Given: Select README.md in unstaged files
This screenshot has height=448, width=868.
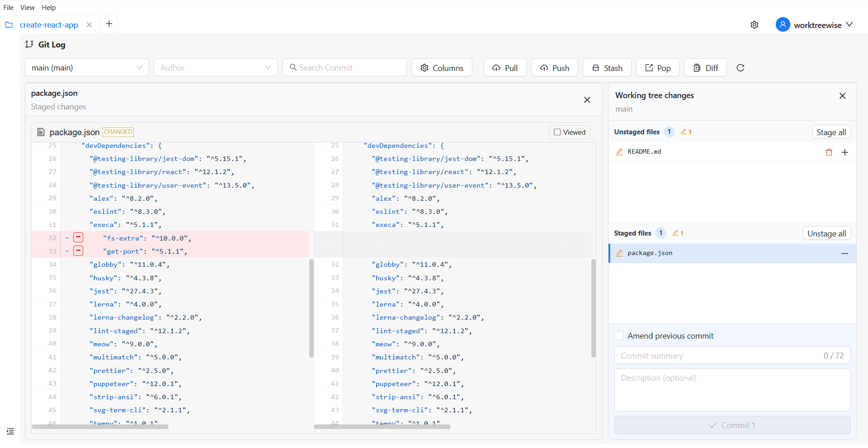Looking at the screenshot, I should tap(732, 152).
